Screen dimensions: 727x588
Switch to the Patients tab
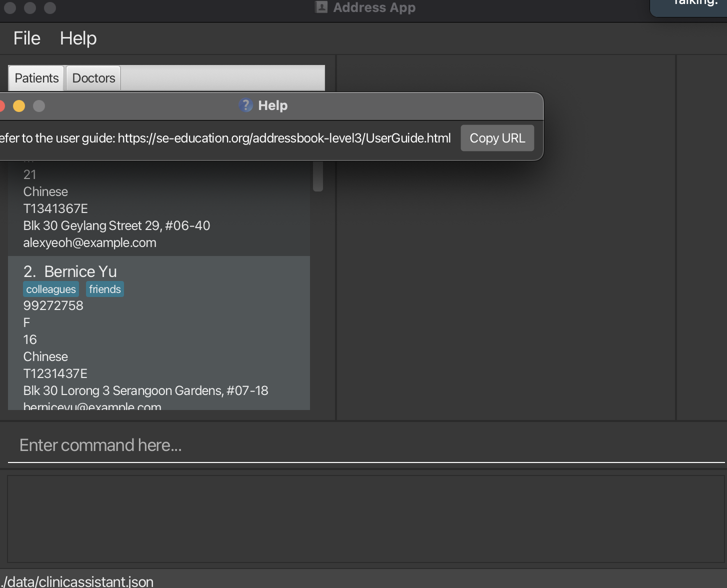click(x=36, y=78)
